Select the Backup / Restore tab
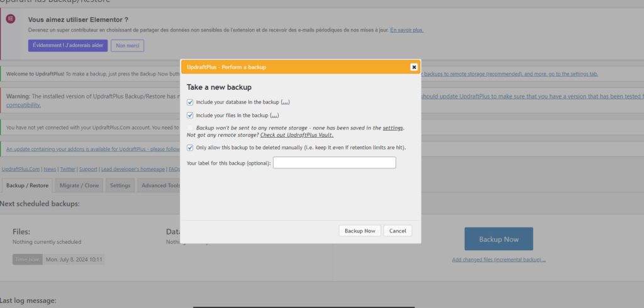The width and height of the screenshot is (644, 308). click(x=27, y=185)
